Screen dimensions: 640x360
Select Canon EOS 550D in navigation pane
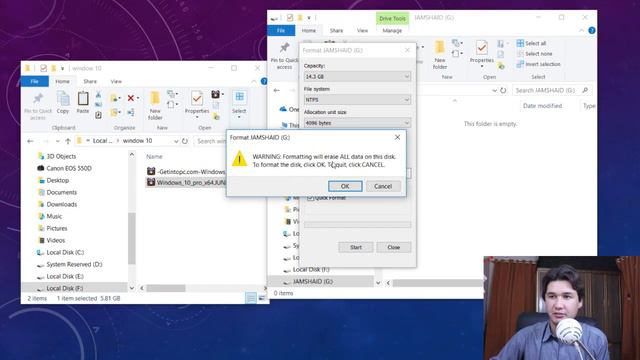[x=64, y=168]
